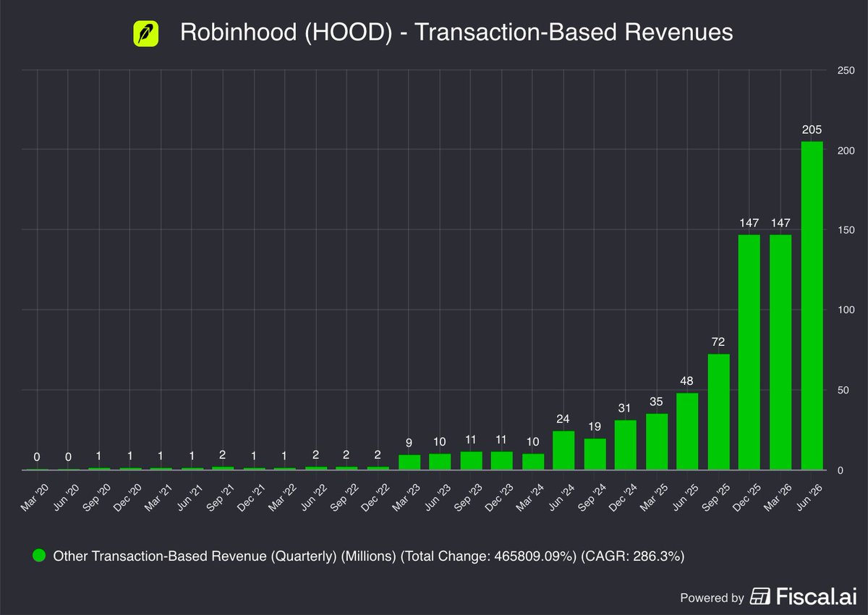
Task: Click the Robinhood feather logo icon
Action: point(146,33)
